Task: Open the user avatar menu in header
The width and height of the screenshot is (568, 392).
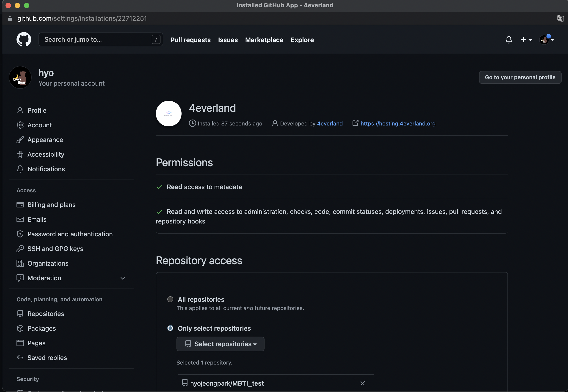Action: coord(546,40)
